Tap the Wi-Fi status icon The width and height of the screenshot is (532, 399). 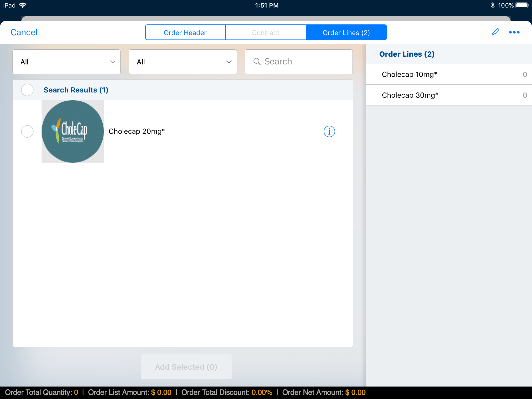(x=23, y=5)
